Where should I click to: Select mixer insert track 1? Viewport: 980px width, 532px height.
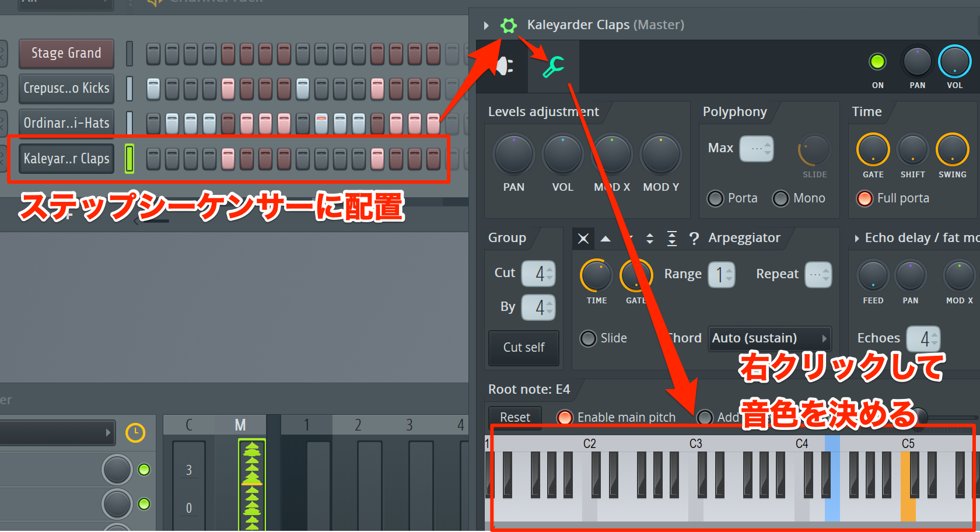tap(307, 425)
